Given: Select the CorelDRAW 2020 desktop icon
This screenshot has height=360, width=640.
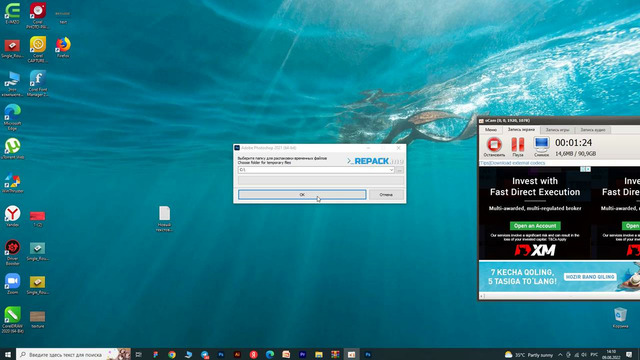Looking at the screenshot, I should click(x=13, y=320).
